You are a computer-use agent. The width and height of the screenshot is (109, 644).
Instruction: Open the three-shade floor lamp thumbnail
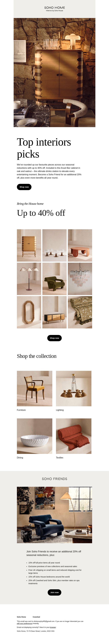point(29,279)
